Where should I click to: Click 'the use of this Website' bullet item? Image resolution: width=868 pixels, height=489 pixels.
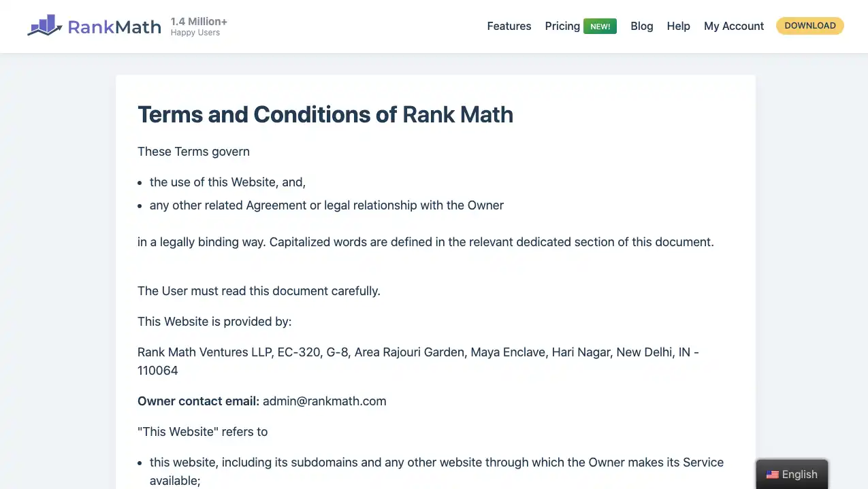(x=228, y=182)
